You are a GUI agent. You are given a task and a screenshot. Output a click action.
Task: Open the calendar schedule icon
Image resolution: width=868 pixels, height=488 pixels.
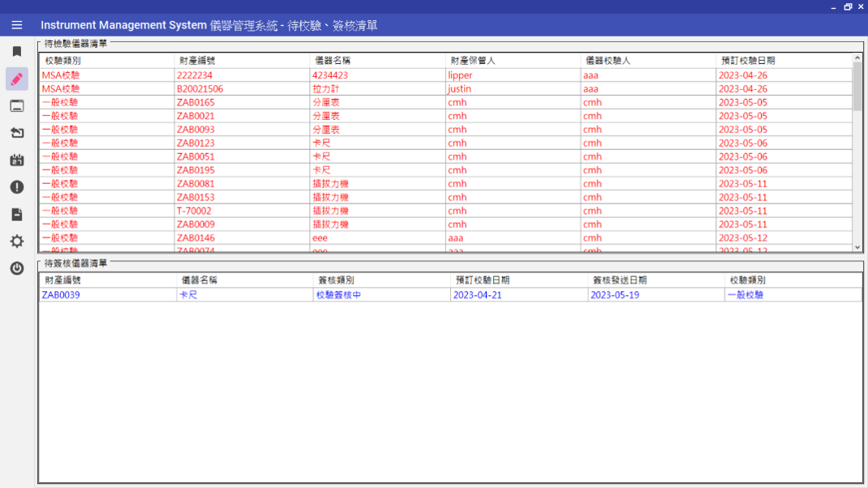pos(16,160)
